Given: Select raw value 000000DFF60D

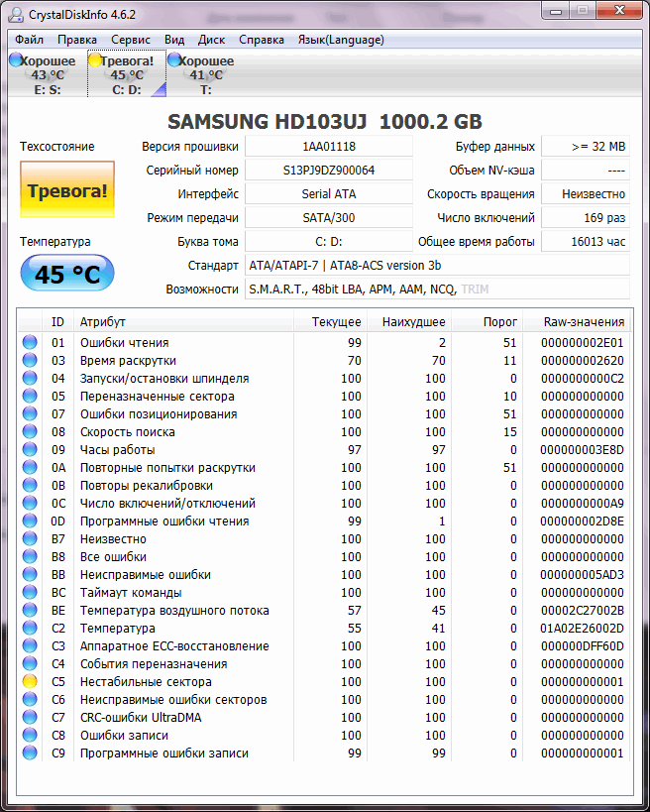Looking at the screenshot, I should pos(583,646).
